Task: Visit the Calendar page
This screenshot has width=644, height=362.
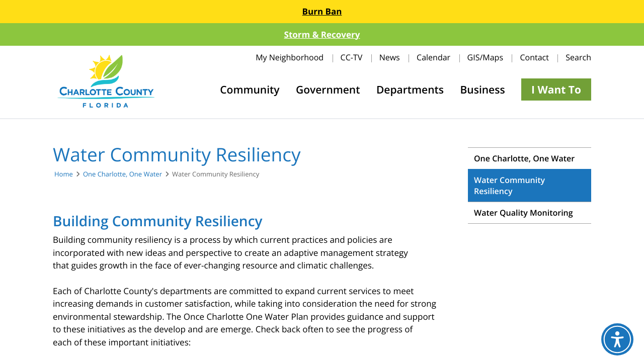Action: 433,57
